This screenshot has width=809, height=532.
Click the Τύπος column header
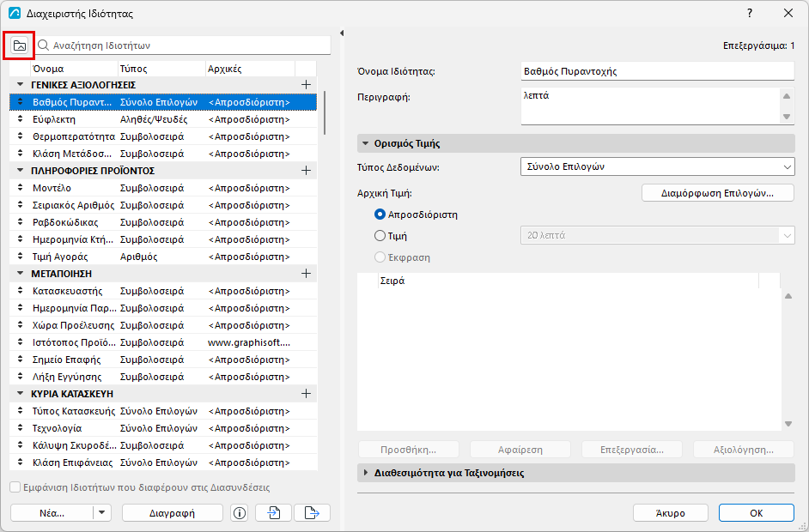point(161,70)
